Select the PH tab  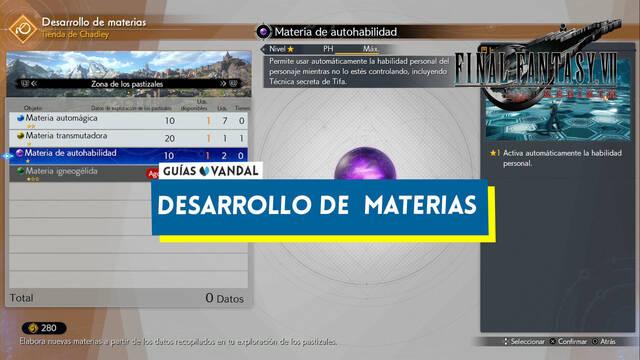click(x=328, y=49)
